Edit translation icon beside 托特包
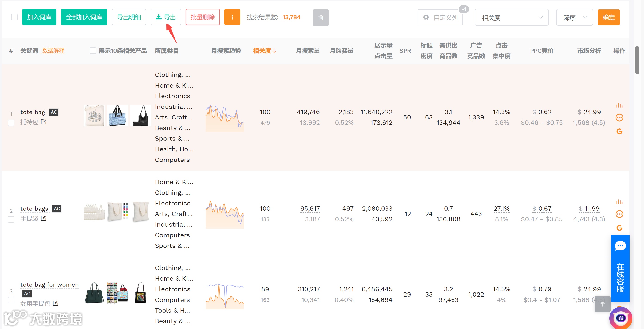Screen dimensions: 644x329 pyautogui.click(x=43, y=122)
